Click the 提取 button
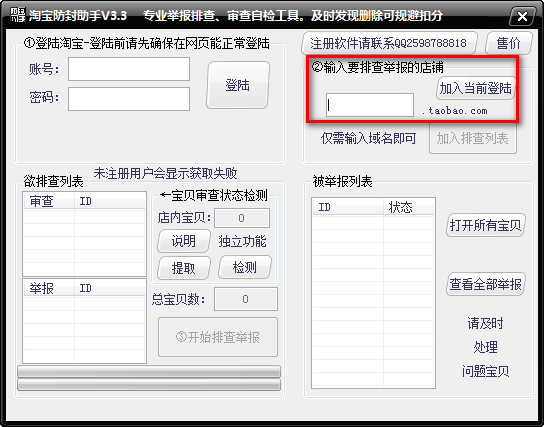This screenshot has height=427, width=544. [184, 268]
